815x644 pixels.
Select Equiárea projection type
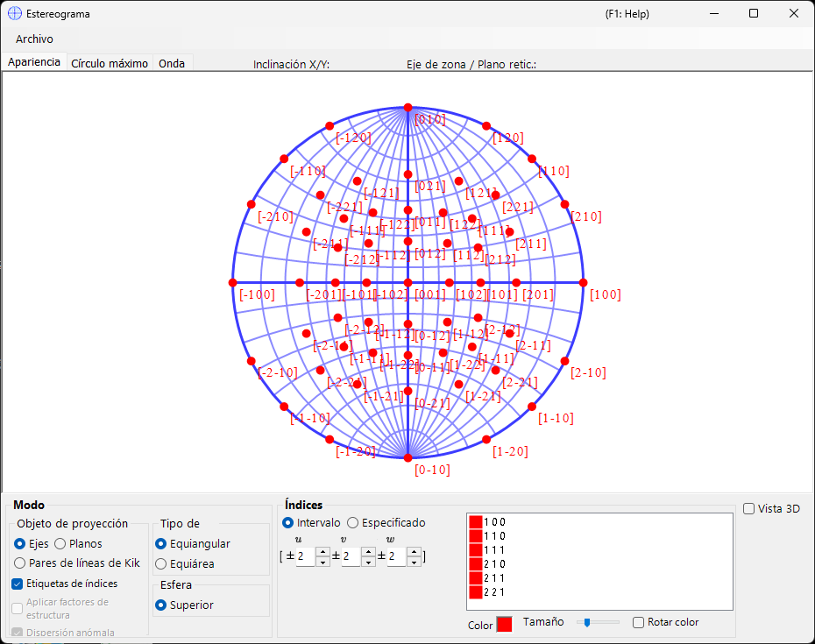pyautogui.click(x=161, y=564)
